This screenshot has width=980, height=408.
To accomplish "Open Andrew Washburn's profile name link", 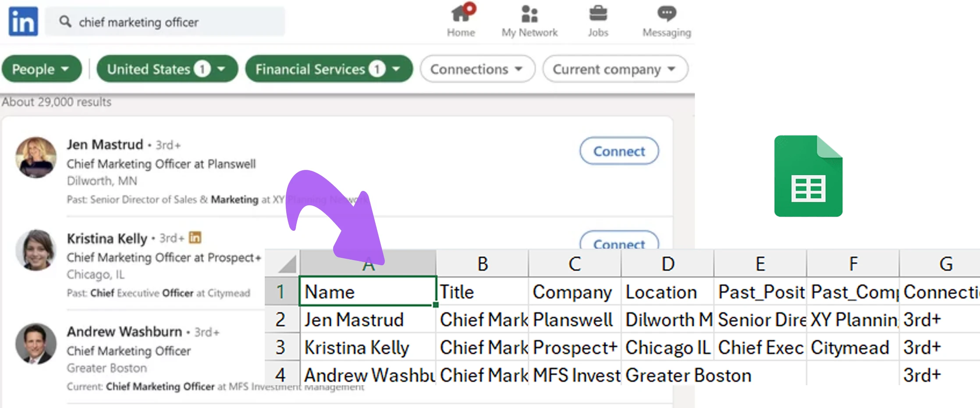I will click(124, 332).
